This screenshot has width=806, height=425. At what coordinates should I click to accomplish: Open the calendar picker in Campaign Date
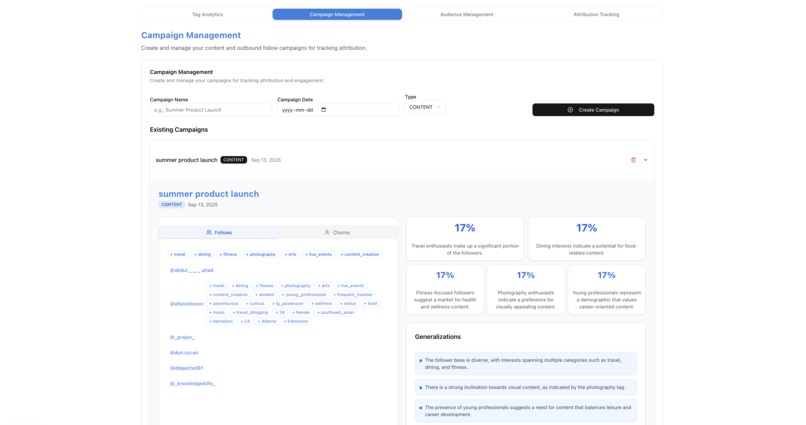(323, 109)
